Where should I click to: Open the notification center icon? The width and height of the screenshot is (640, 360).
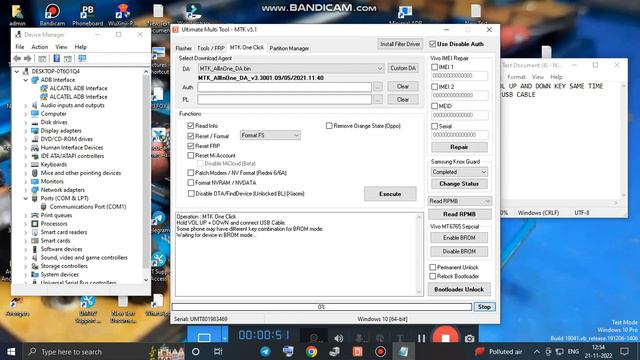624,351
